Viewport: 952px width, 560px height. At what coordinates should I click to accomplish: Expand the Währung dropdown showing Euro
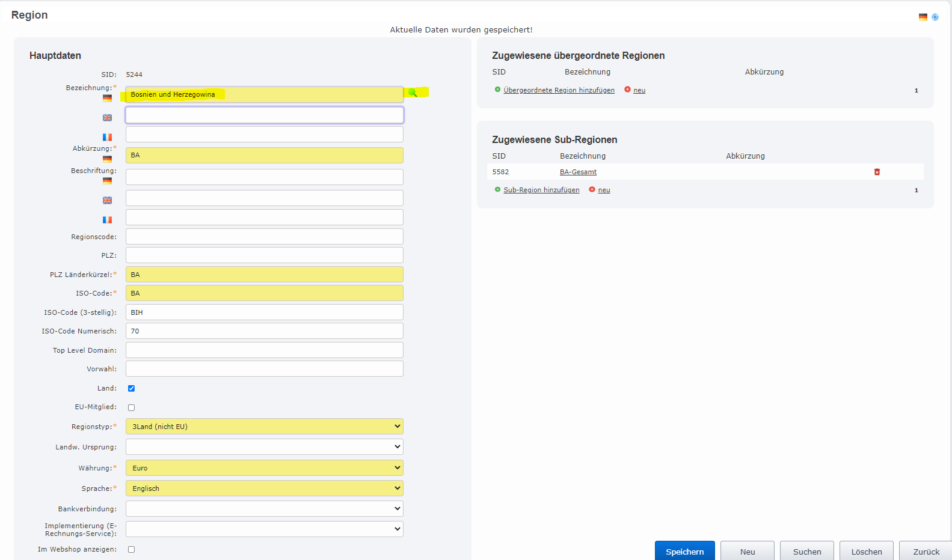point(264,468)
